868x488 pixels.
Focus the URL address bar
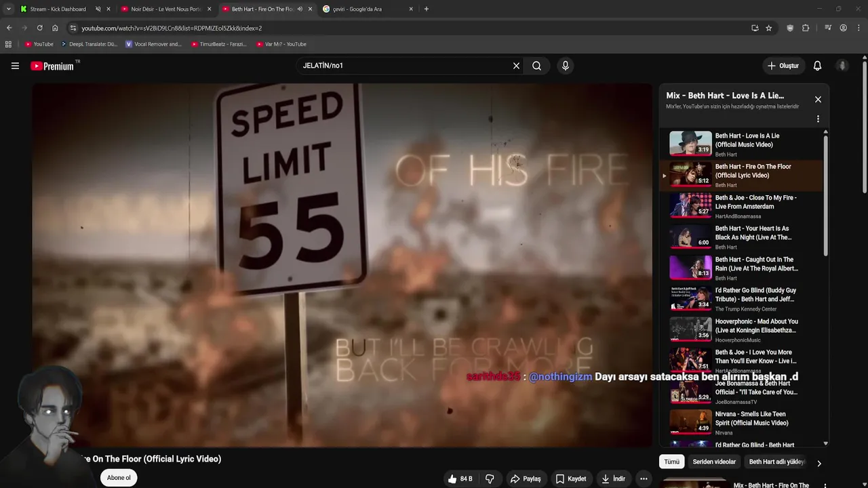click(407, 28)
